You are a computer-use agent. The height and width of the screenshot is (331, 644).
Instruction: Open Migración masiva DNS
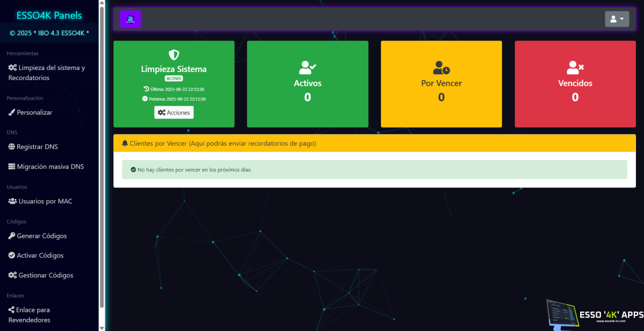[x=50, y=167]
